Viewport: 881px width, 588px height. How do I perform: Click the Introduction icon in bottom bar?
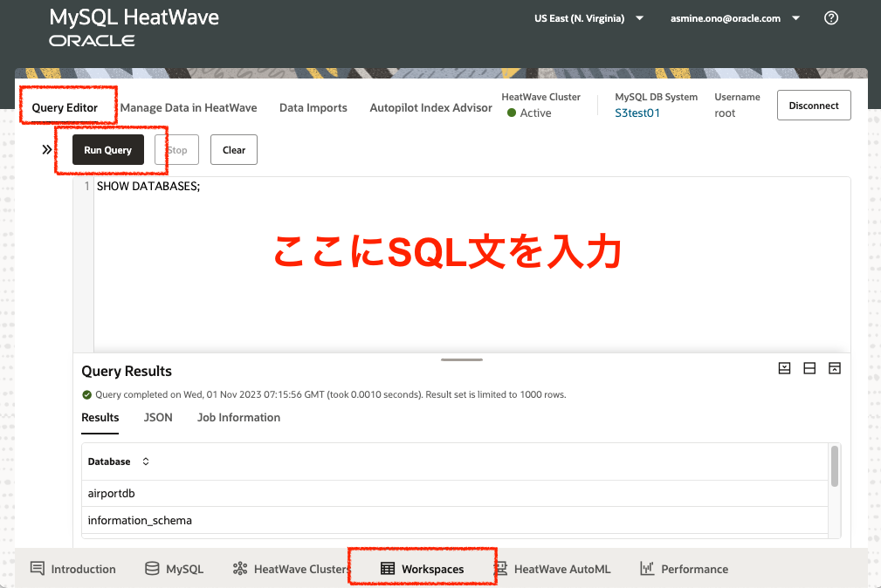click(37, 568)
